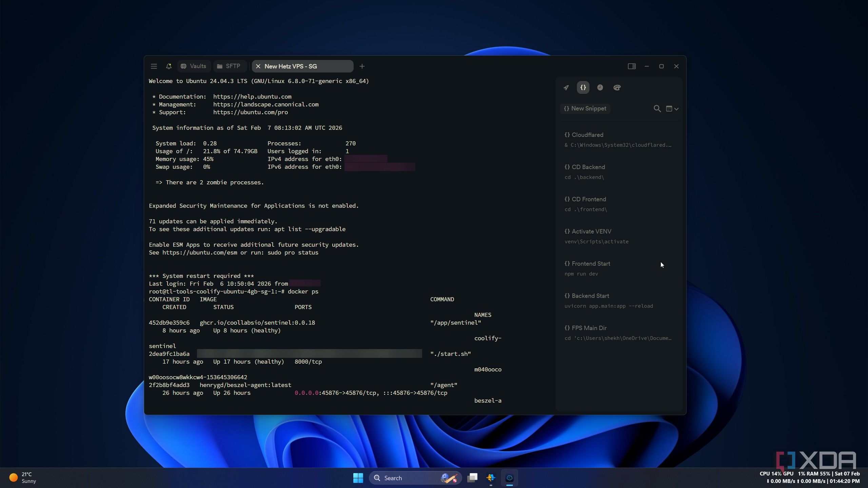The image size is (868, 488).
Task: Expand the snippet view layout dropdown
Action: coord(672,109)
